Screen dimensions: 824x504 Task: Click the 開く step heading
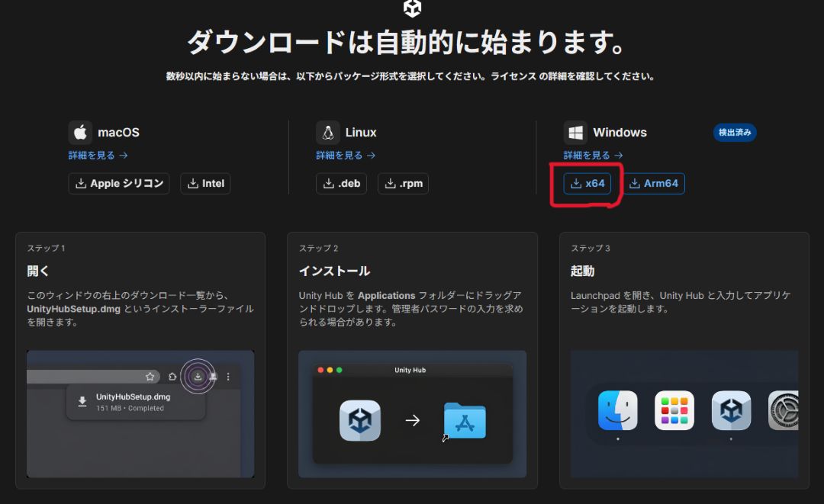coord(38,271)
